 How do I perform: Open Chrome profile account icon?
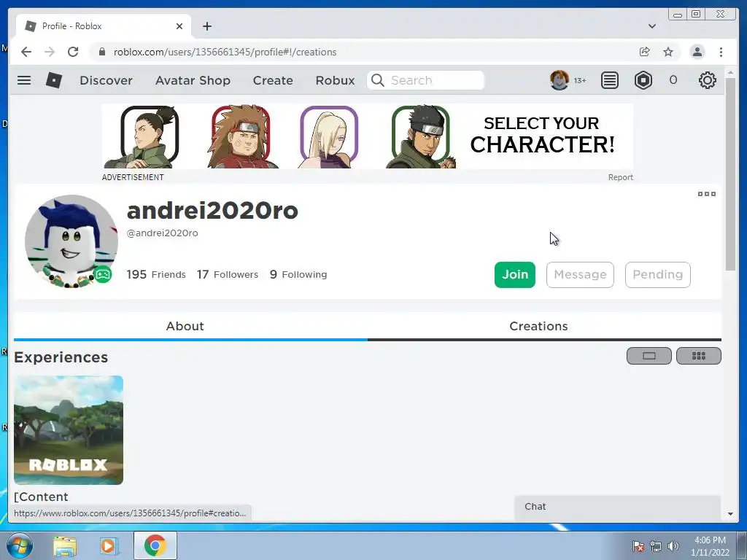pos(697,52)
